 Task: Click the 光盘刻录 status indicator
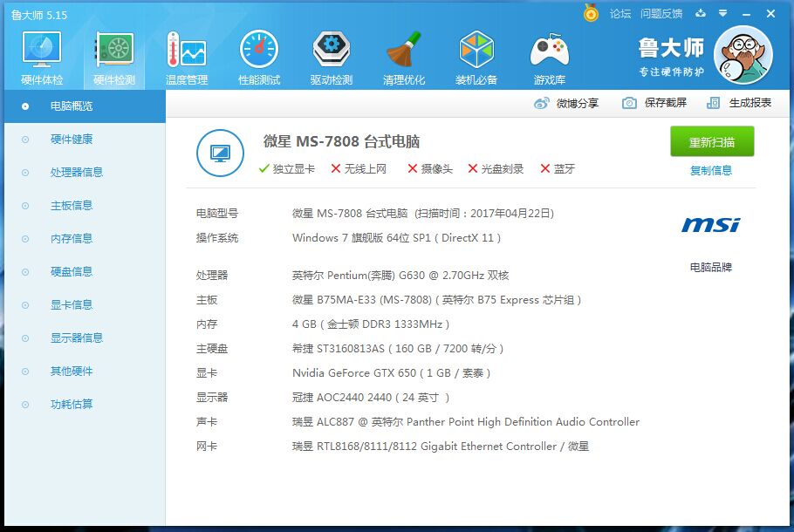496,168
